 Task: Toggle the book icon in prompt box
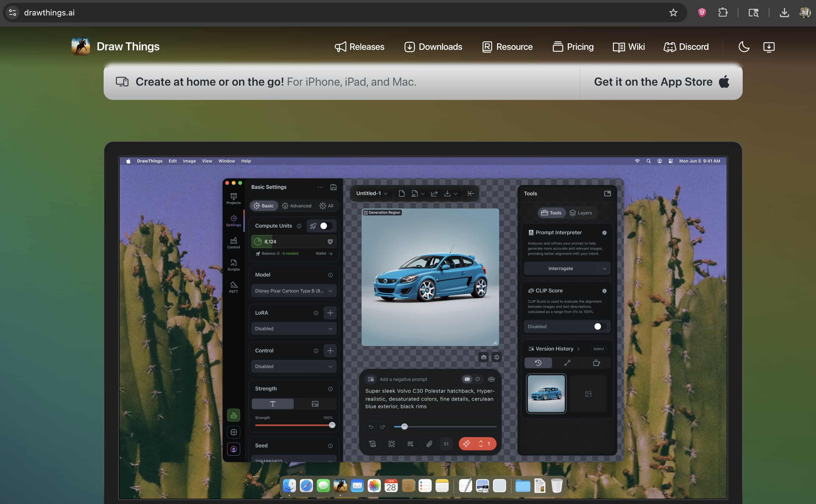(x=467, y=379)
